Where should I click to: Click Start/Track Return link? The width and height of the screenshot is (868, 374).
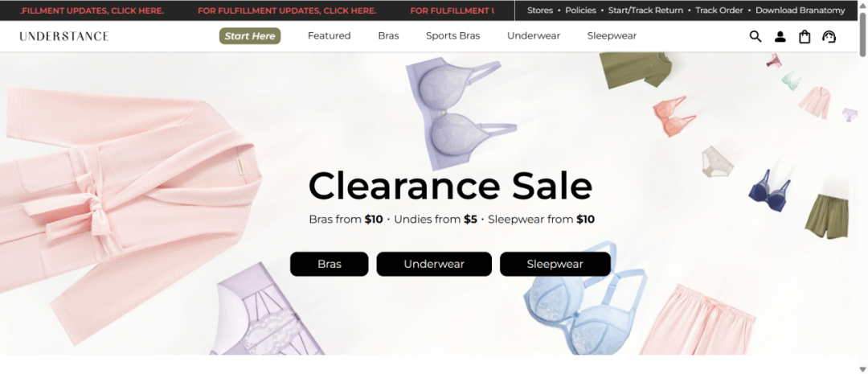pos(645,10)
